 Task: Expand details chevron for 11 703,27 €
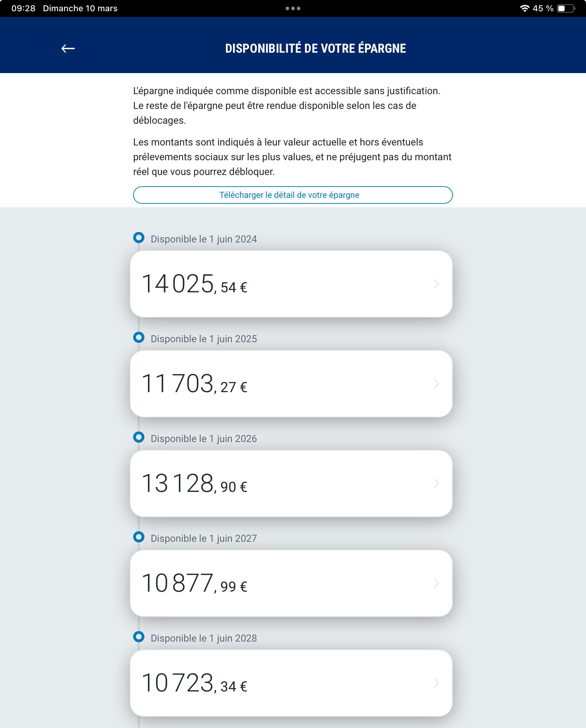pyautogui.click(x=437, y=384)
